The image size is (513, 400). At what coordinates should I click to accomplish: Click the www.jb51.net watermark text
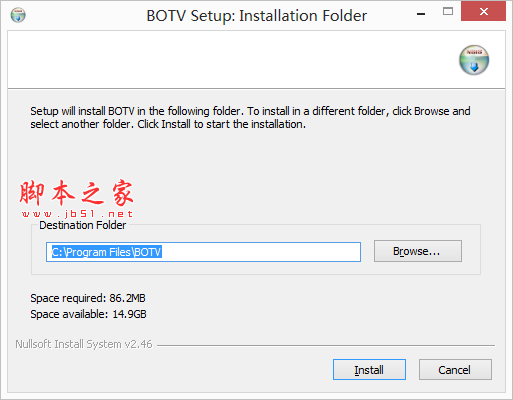[x=77, y=214]
